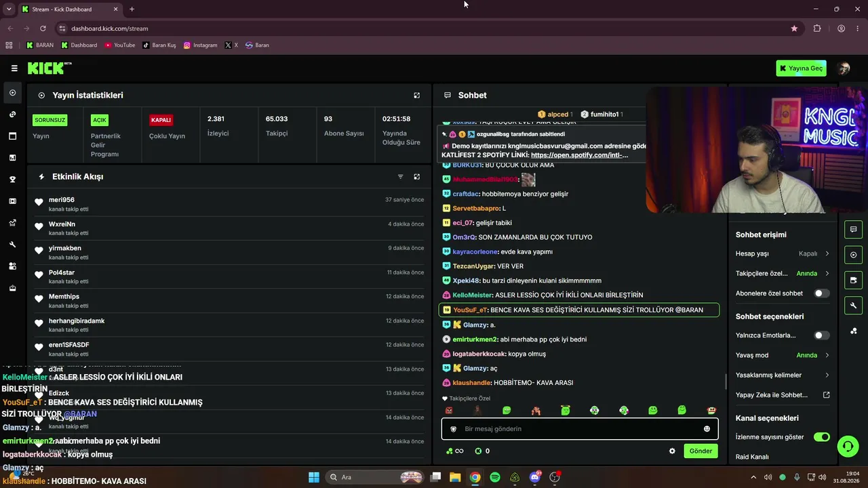The width and height of the screenshot is (868, 488).
Task: Open the wrench tools icon in left sidebar
Action: point(12,245)
